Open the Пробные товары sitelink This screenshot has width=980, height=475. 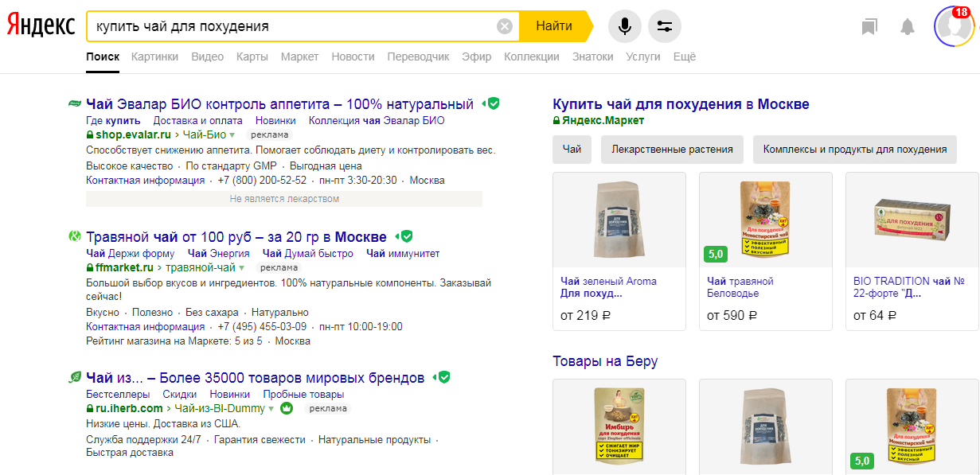coord(303,395)
